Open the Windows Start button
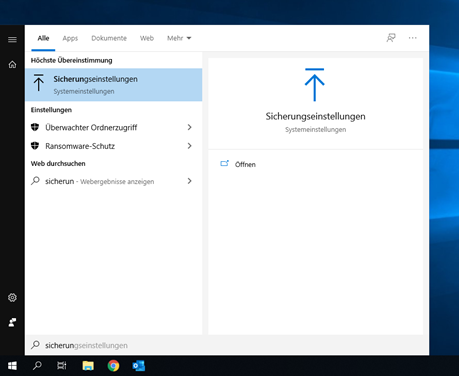The height and width of the screenshot is (376, 459). coord(12,366)
